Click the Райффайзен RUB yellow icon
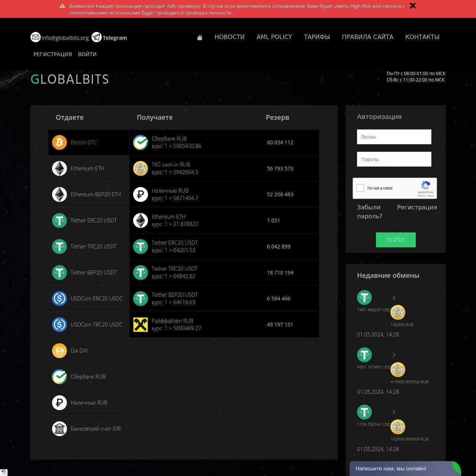Image resolution: width=476 pixels, height=476 pixels. [141, 325]
